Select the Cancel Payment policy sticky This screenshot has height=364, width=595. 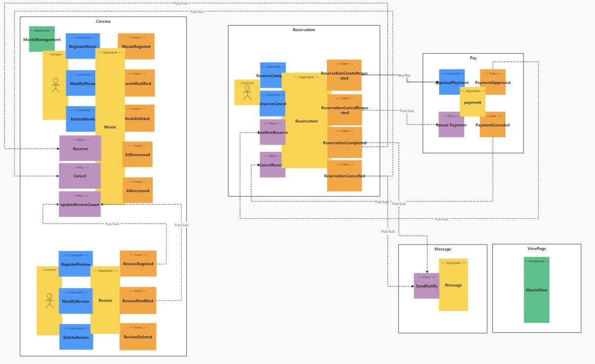(x=451, y=124)
